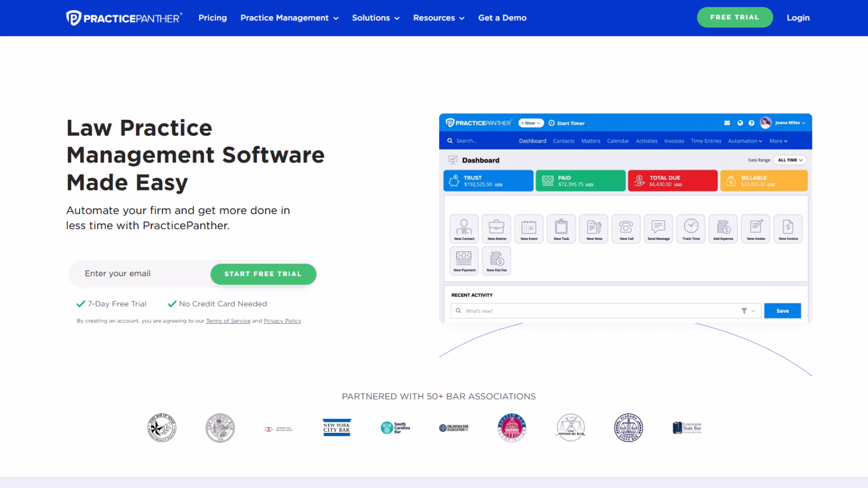The image size is (868, 488).
Task: Click the green PAID balance card
Action: [581, 181]
